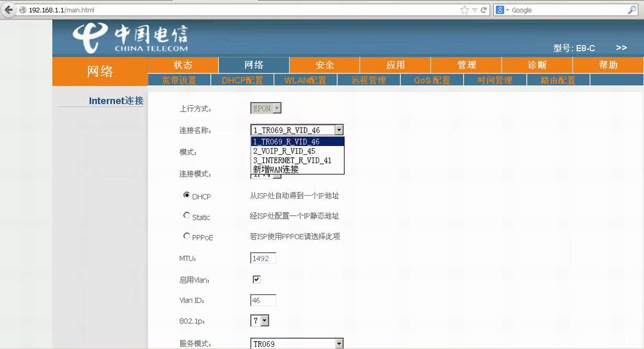Click the >> arrows next to model E8-C
644x349 pixels.
click(621, 48)
